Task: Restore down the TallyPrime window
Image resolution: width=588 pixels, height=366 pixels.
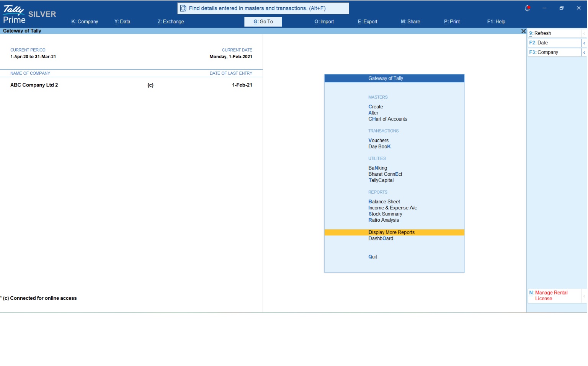Action: 561,8
